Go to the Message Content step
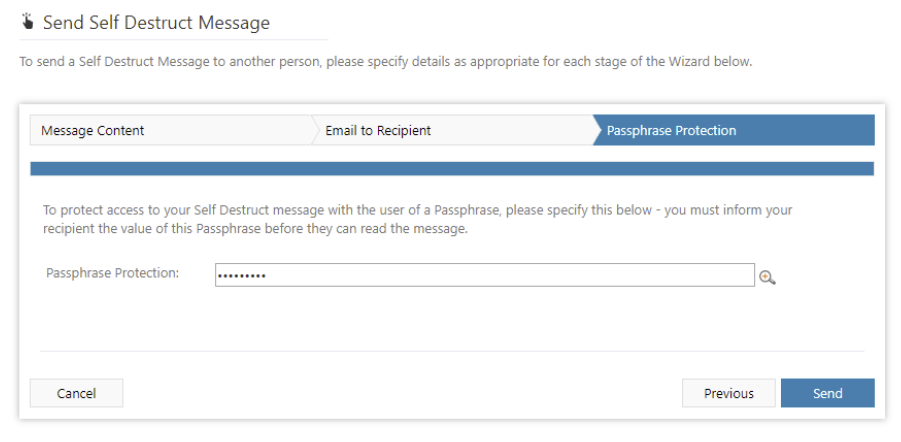 coord(93,131)
